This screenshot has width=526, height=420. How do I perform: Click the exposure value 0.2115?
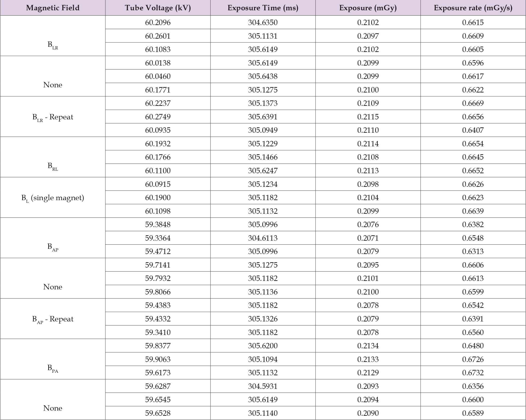pyautogui.click(x=368, y=117)
